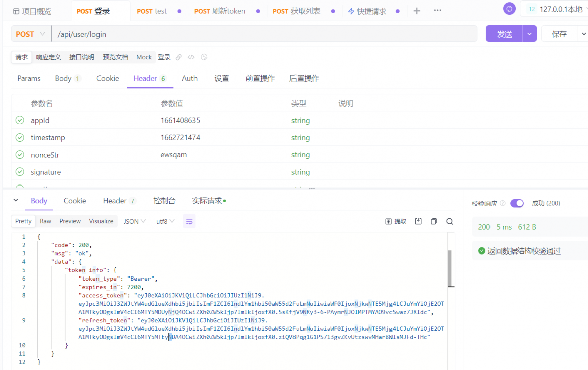Toggle the 校验响应 switch
This screenshot has width=588, height=370.
click(x=517, y=203)
